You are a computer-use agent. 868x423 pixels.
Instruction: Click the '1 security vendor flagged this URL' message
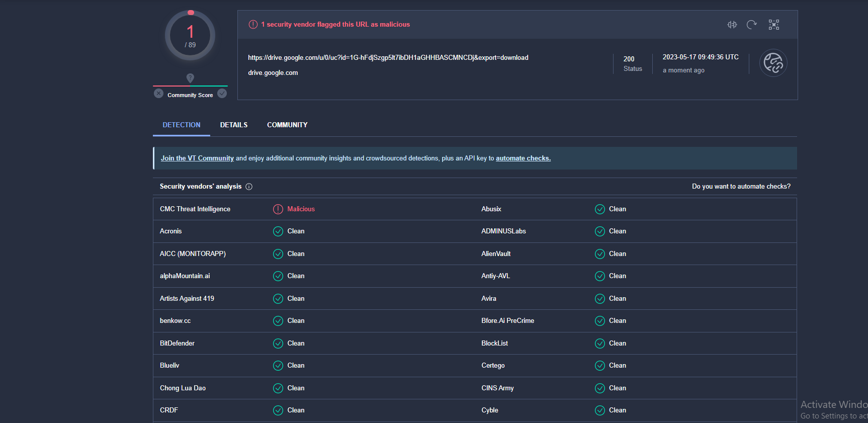[x=335, y=24]
